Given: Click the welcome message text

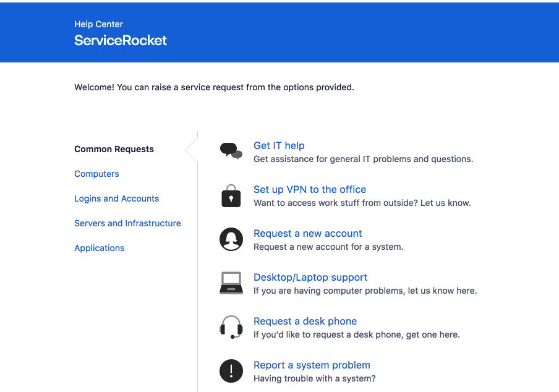Looking at the screenshot, I should [214, 87].
